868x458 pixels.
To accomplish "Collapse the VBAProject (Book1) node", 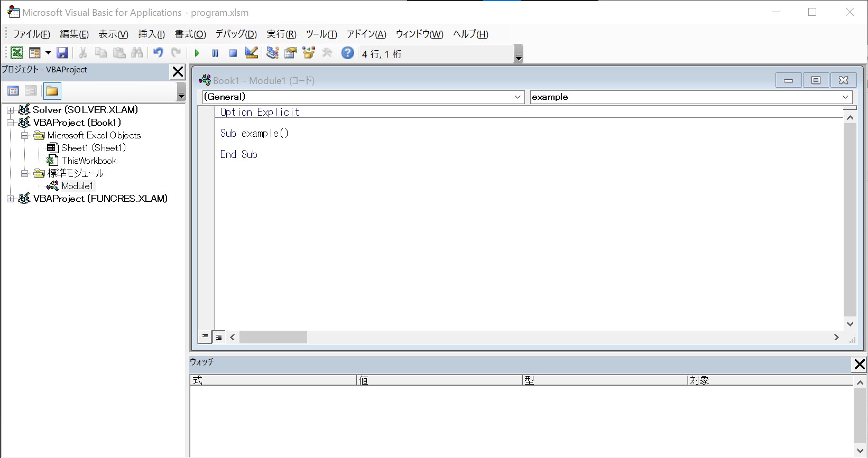I will (10, 123).
